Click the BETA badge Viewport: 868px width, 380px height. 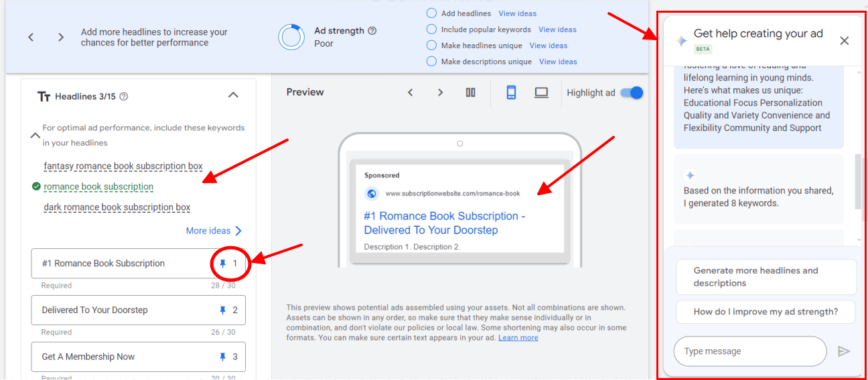click(x=703, y=49)
